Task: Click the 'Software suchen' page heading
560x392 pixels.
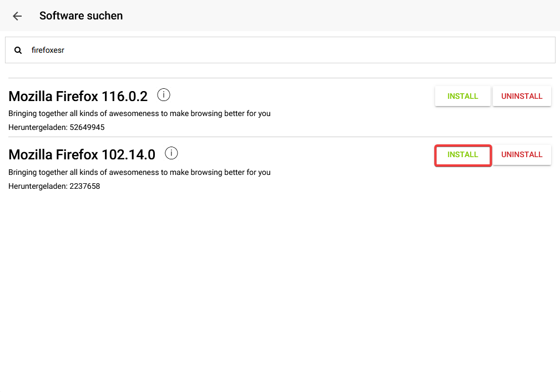Action: click(81, 16)
